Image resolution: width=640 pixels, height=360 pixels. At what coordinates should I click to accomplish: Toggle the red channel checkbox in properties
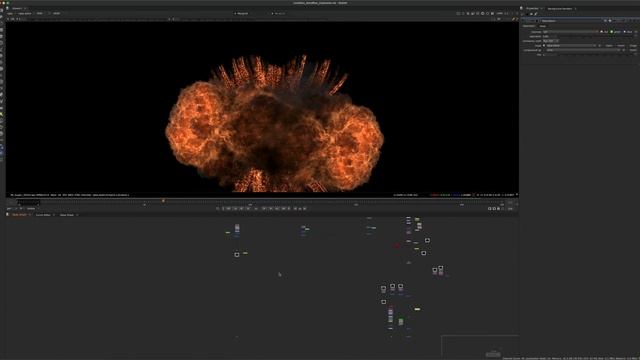click(602, 31)
